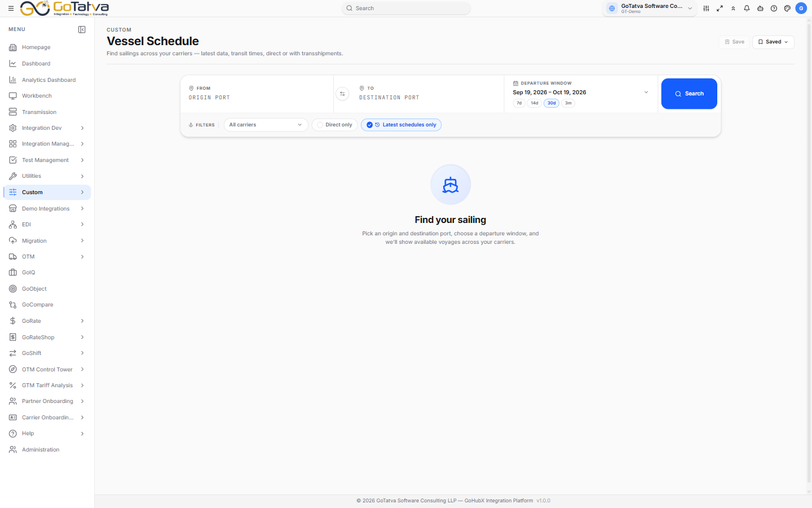This screenshot has height=508, width=812.
Task: Click the Analytics Dashboard bar chart icon
Action: click(x=13, y=80)
